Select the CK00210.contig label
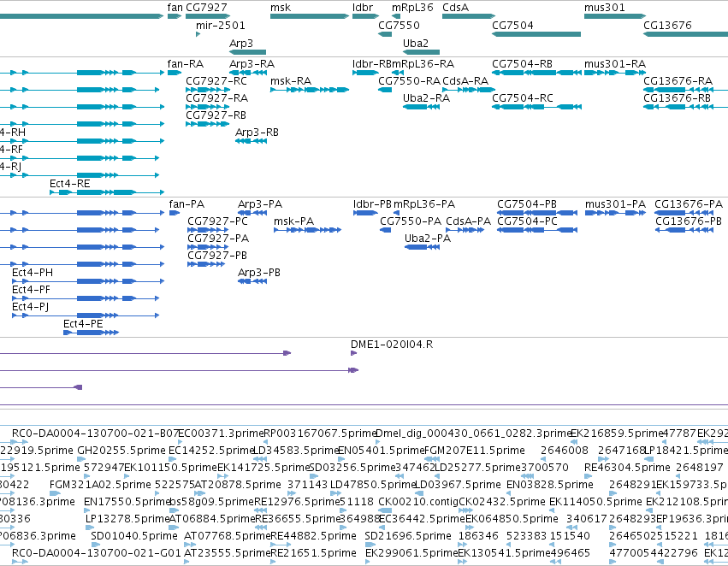The height and width of the screenshot is (566, 728). (x=418, y=502)
